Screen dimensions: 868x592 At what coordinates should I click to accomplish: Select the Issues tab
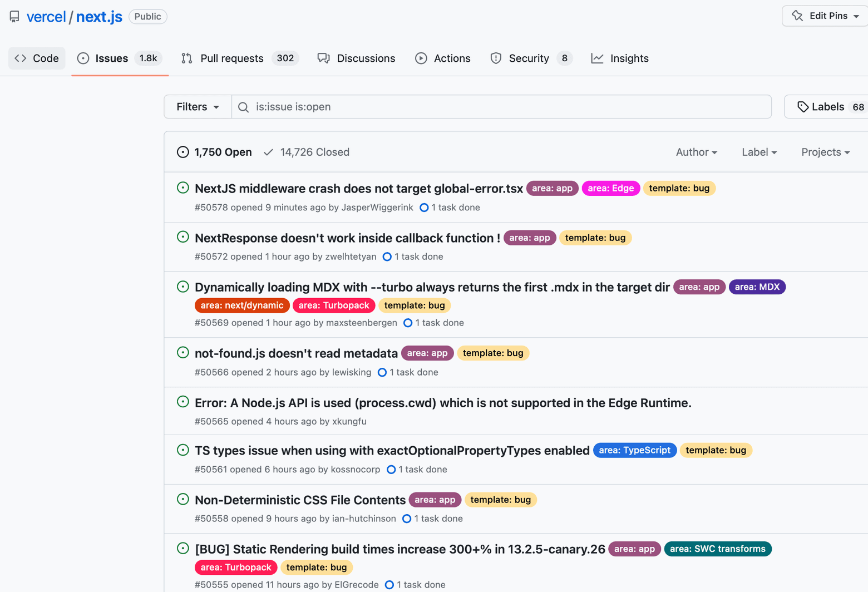120,58
